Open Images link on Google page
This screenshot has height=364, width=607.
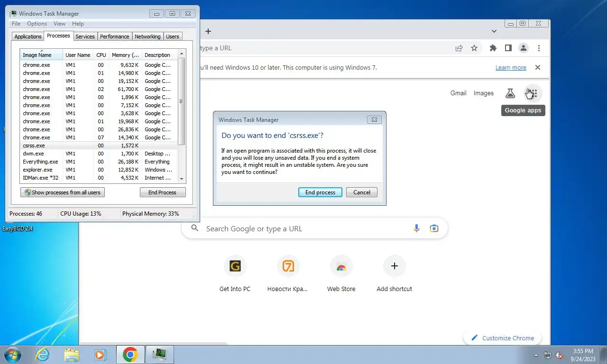[x=484, y=93]
